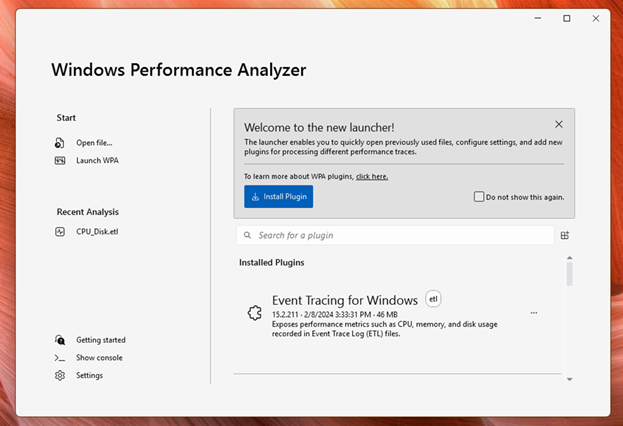The height and width of the screenshot is (426, 623).
Task: Maximize the Windows Performance Analyzer window
Action: pyautogui.click(x=567, y=18)
